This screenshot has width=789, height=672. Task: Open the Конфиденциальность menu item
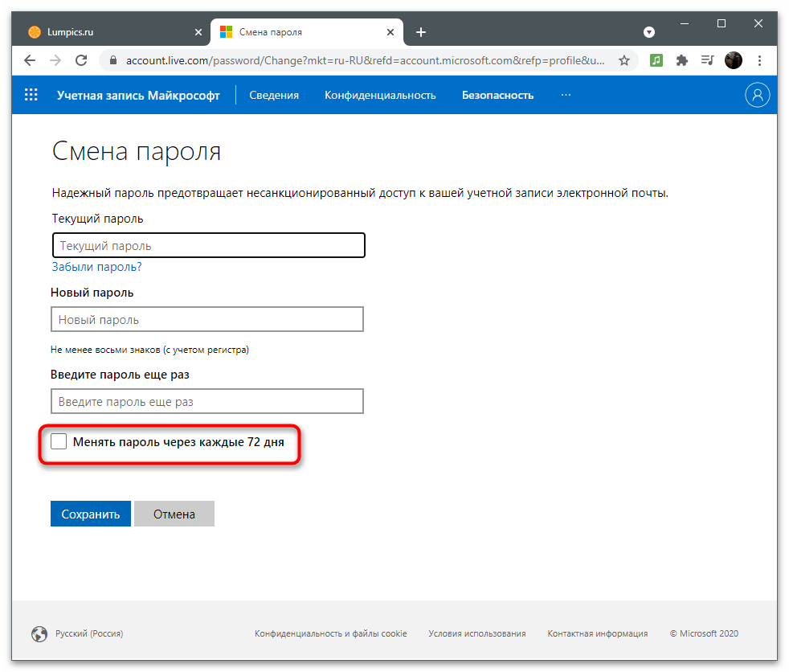pyautogui.click(x=380, y=95)
